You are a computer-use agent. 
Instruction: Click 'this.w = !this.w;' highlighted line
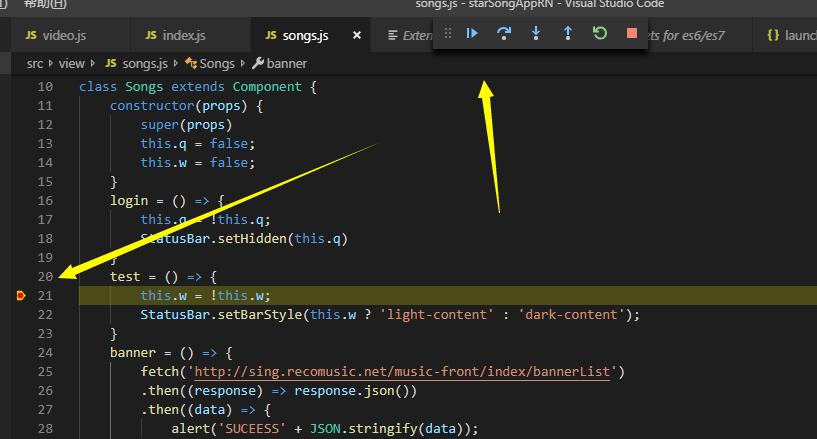205,296
